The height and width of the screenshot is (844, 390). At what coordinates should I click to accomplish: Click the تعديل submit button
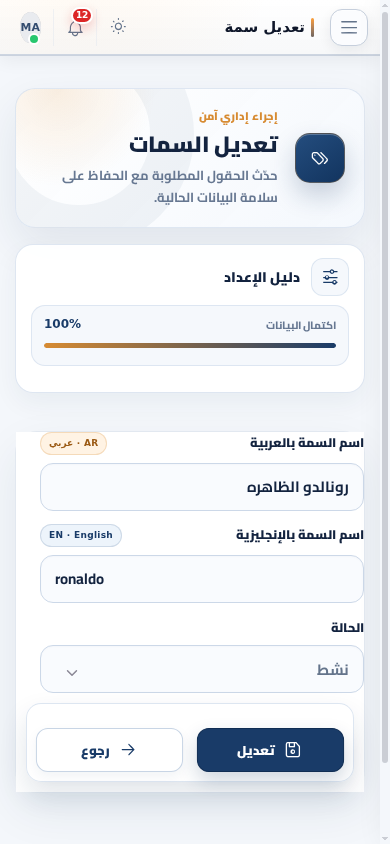click(x=270, y=750)
